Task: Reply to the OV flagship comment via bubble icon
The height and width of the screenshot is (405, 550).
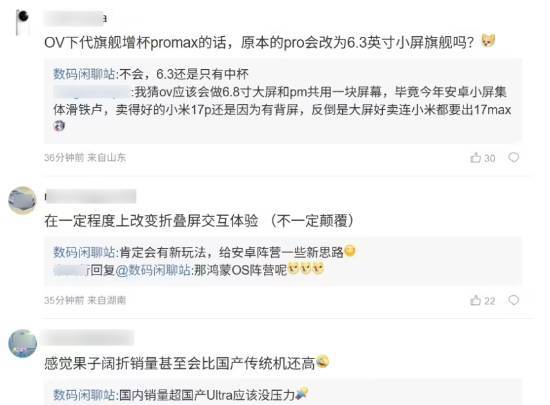Action: (514, 158)
